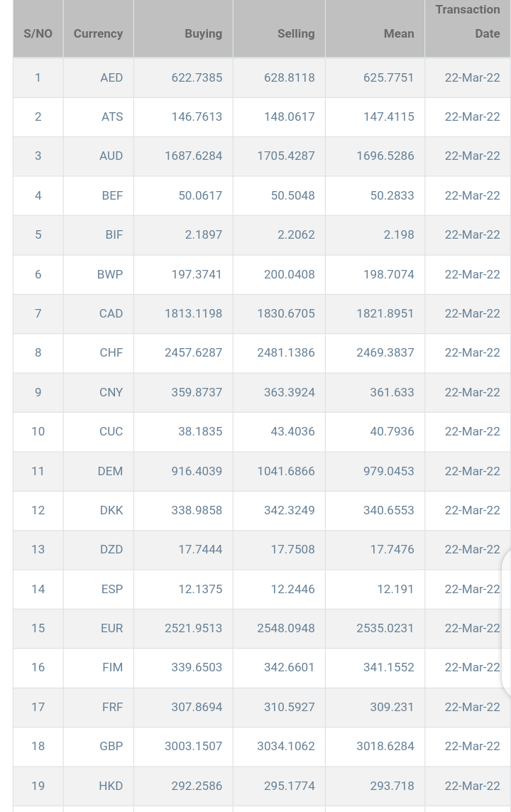511x812 pixels.
Task: Click the GBP buying rate 3003.1507
Action: pyautogui.click(x=193, y=746)
